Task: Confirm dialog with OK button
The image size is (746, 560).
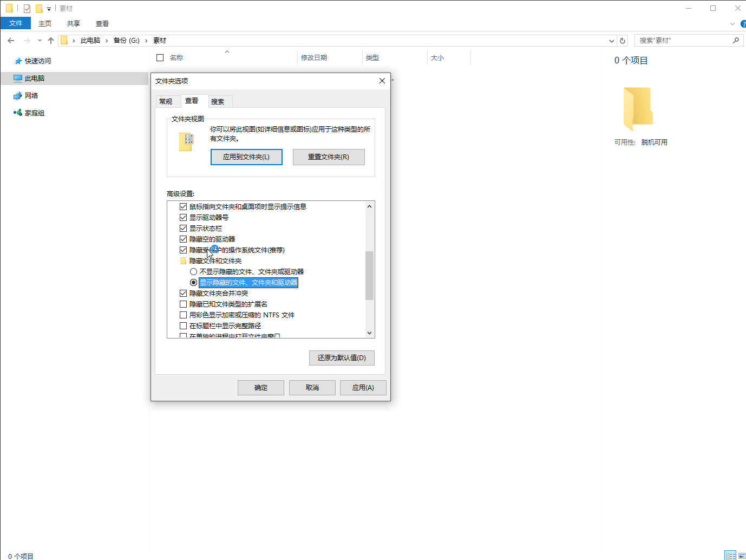Action: click(261, 388)
